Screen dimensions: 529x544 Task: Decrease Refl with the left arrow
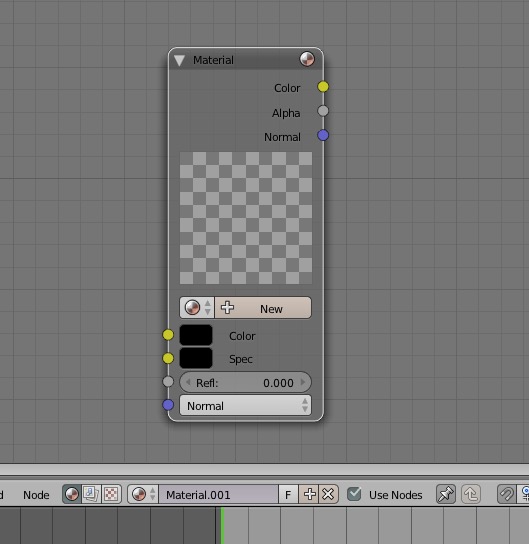pos(188,382)
